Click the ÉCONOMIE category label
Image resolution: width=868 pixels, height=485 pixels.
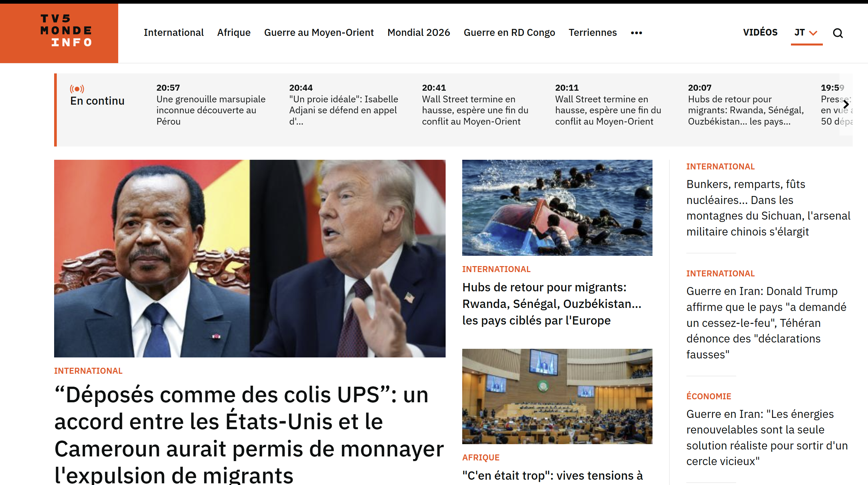[709, 396]
